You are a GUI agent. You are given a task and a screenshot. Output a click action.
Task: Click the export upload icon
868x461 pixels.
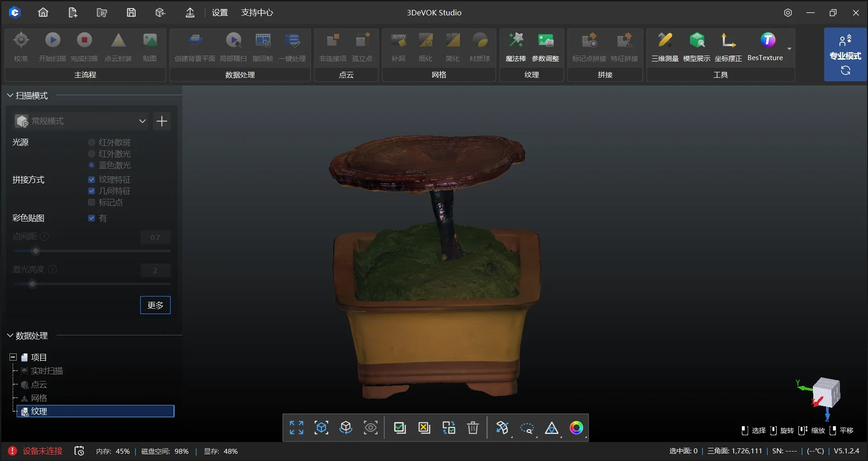[x=190, y=13]
